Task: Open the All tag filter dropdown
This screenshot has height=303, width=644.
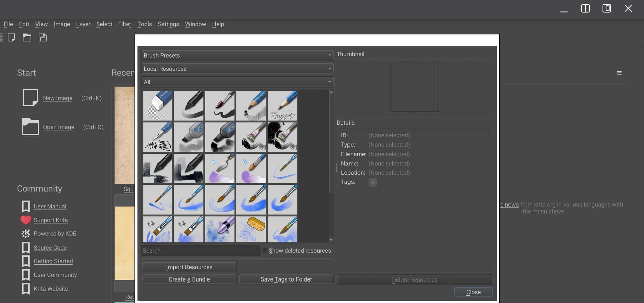Action: click(x=237, y=82)
